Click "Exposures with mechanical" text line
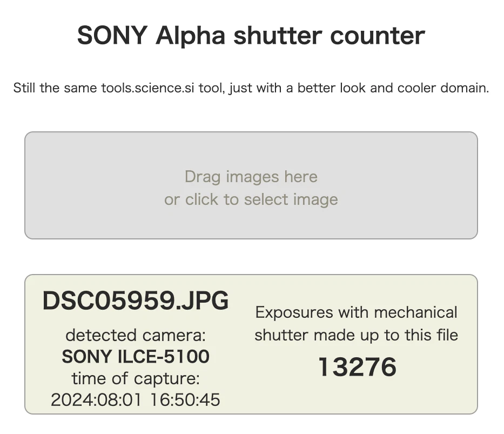The image size is (504, 434). (x=356, y=312)
